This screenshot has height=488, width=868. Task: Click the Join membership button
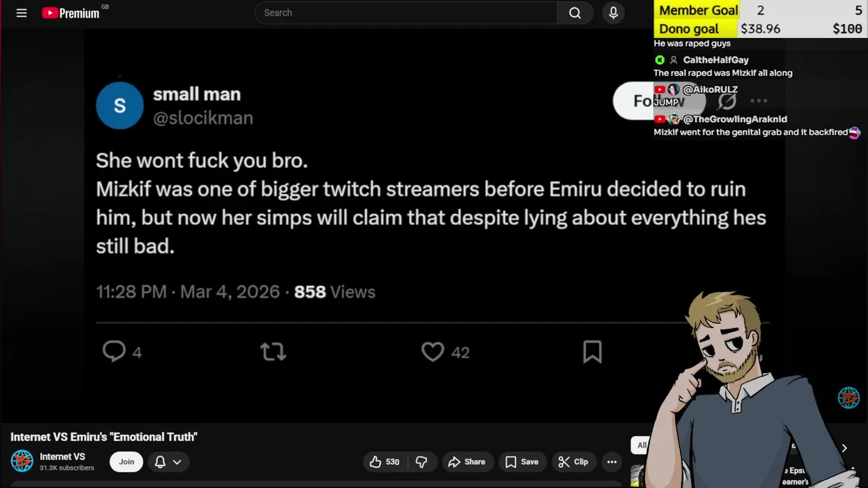tap(127, 462)
